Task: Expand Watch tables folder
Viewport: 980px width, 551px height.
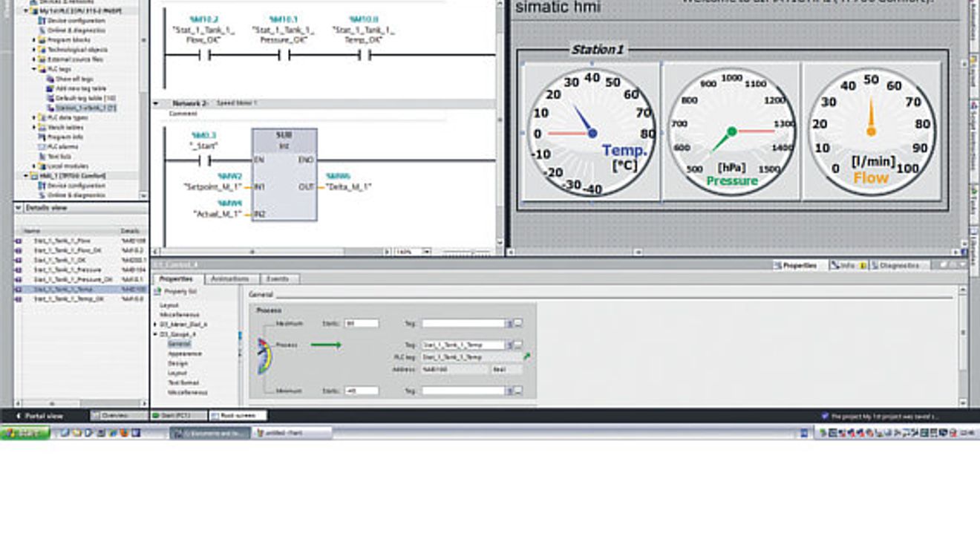Action: [34, 127]
